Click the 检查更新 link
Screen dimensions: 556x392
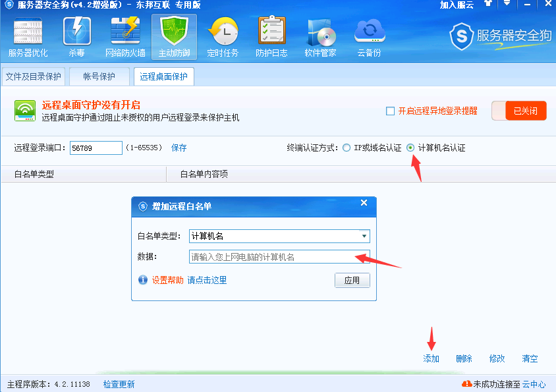coord(119,384)
